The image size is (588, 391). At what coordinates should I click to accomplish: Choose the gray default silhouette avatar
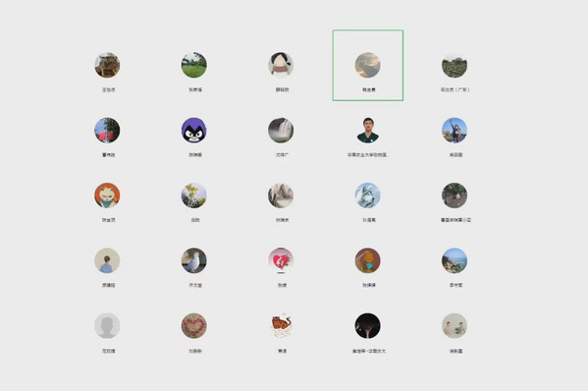tap(107, 326)
